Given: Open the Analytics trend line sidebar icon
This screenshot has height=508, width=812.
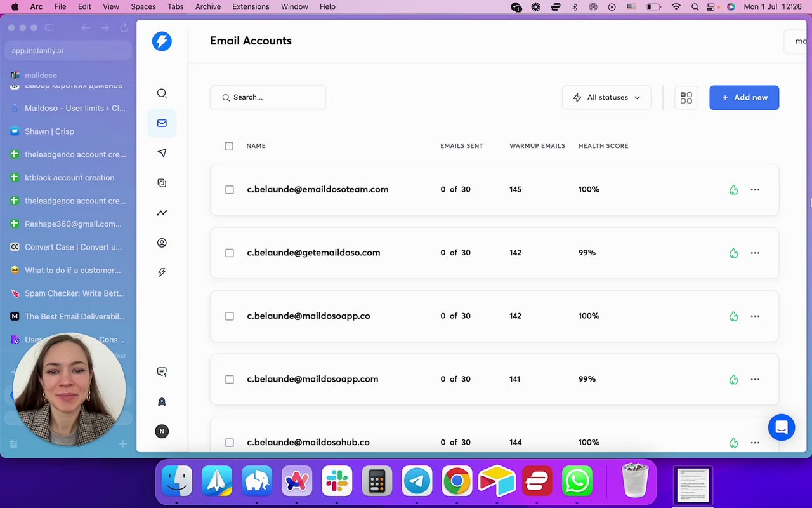Looking at the screenshot, I should point(162,213).
